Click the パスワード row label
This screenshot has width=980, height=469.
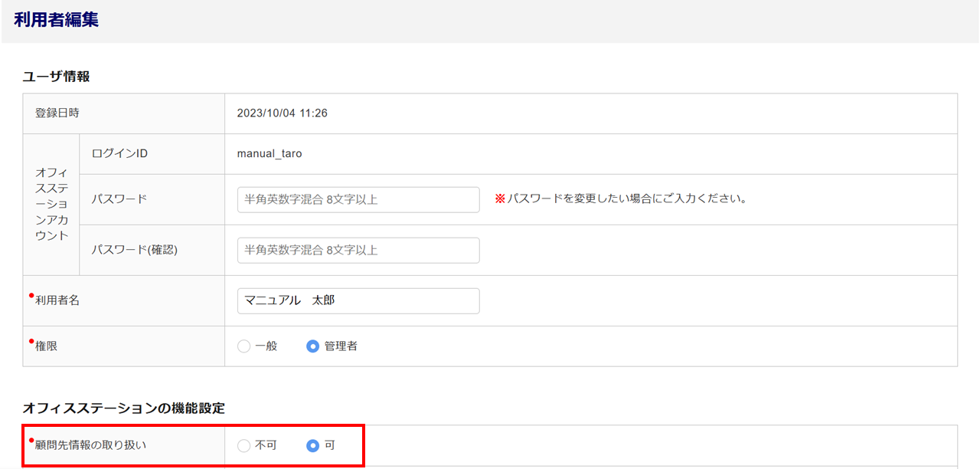click(119, 199)
